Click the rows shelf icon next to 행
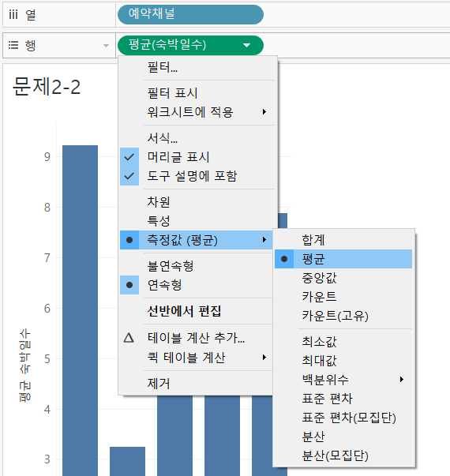 click(x=13, y=45)
